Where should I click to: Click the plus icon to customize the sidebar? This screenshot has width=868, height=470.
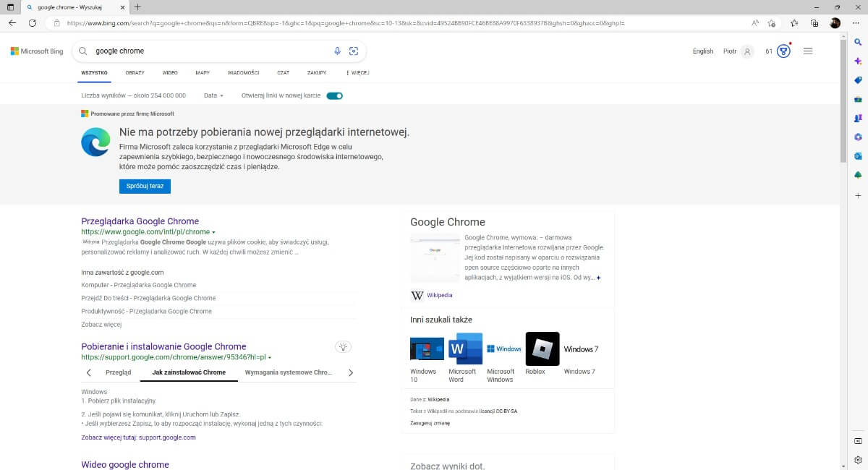pos(857,195)
